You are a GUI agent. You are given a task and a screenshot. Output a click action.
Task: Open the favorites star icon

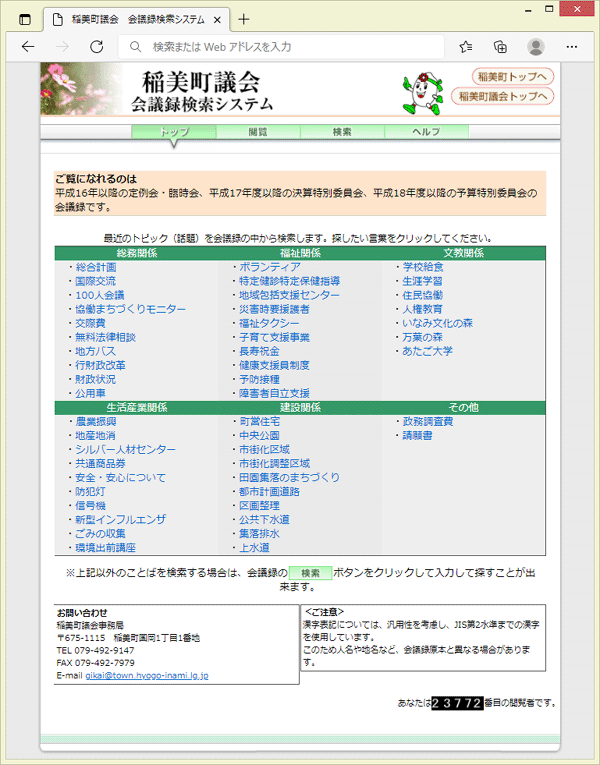(x=466, y=47)
